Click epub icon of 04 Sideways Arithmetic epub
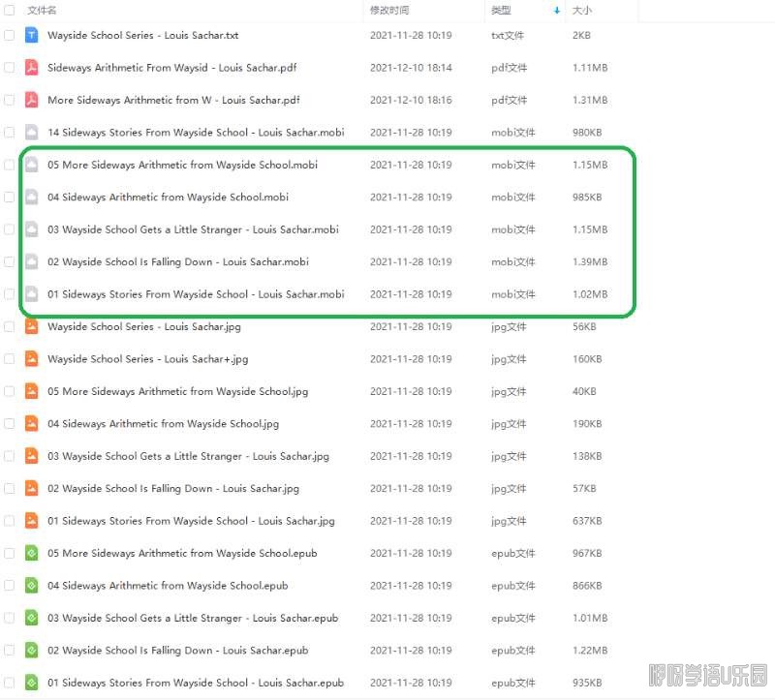Viewport: 775px width, 700px height. click(32, 586)
